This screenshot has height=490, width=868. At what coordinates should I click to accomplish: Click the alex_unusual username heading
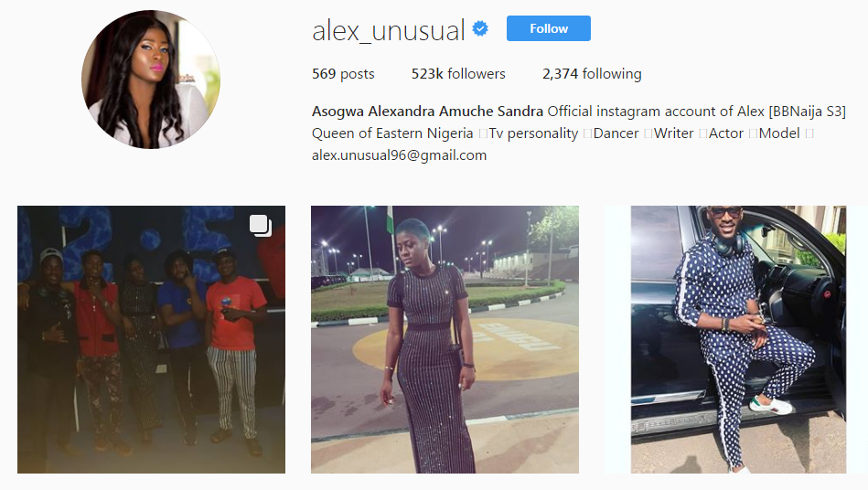click(389, 30)
